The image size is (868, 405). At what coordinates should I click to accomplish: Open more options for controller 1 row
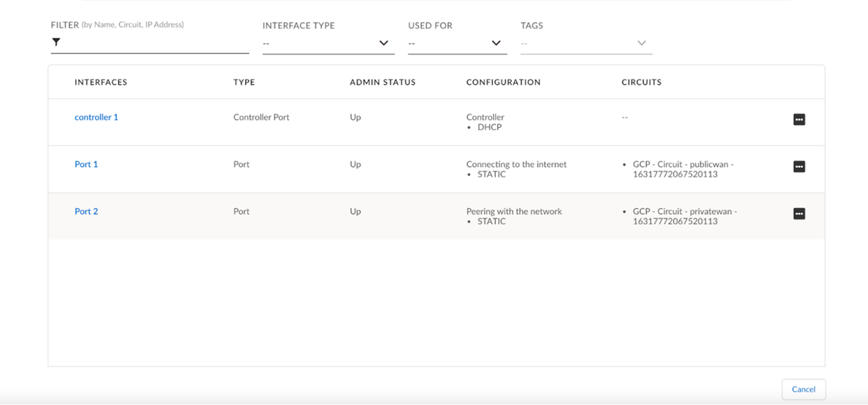[x=799, y=120]
